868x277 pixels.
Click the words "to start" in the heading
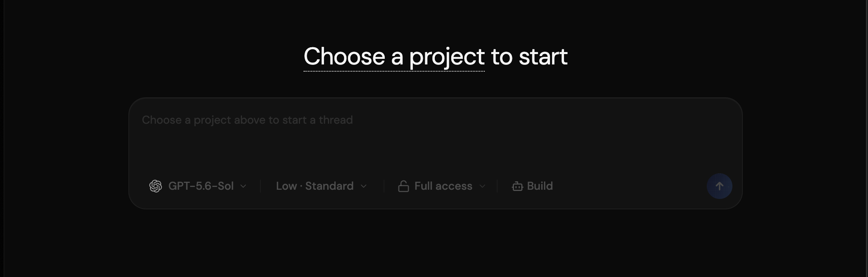pos(529,56)
